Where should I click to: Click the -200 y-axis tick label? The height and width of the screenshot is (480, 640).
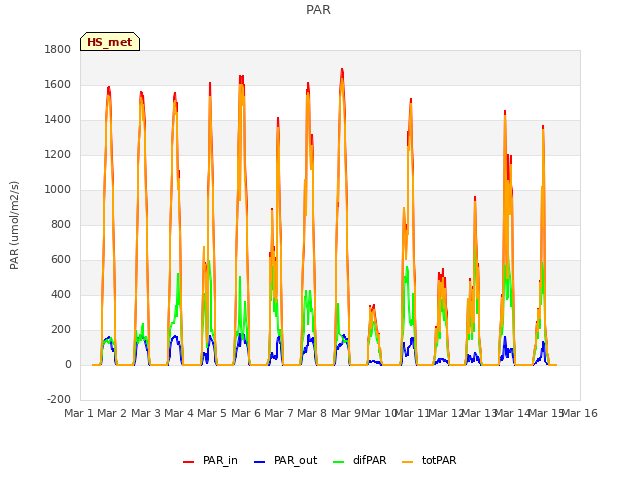click(x=59, y=400)
